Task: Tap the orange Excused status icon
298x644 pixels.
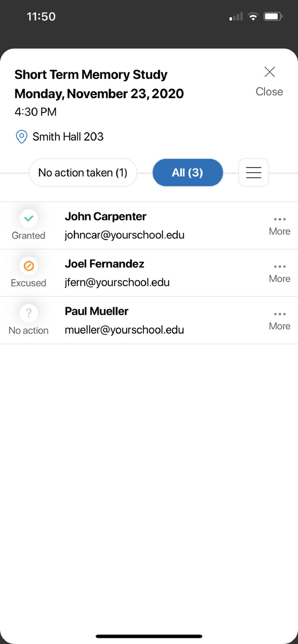Action: point(29,266)
